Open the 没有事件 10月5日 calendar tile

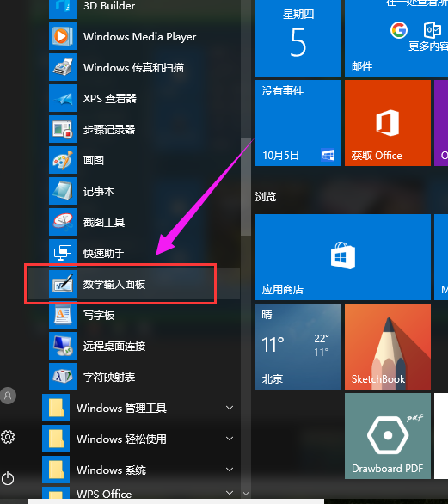point(298,123)
